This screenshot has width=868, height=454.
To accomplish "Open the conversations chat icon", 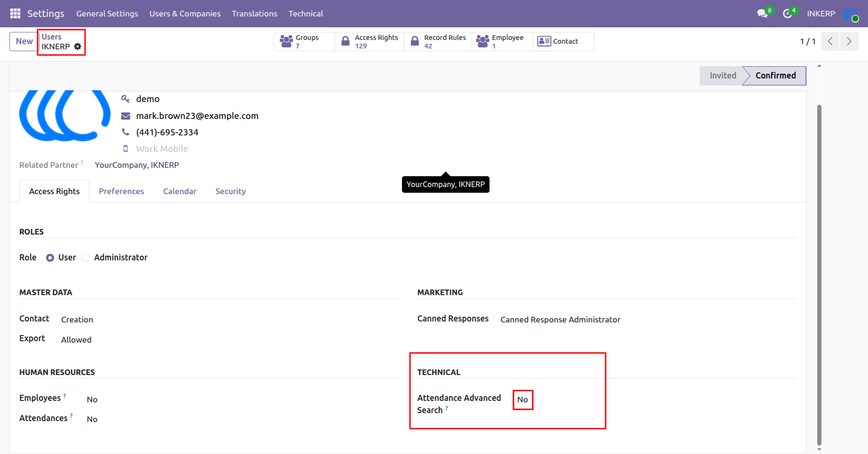I will [762, 14].
